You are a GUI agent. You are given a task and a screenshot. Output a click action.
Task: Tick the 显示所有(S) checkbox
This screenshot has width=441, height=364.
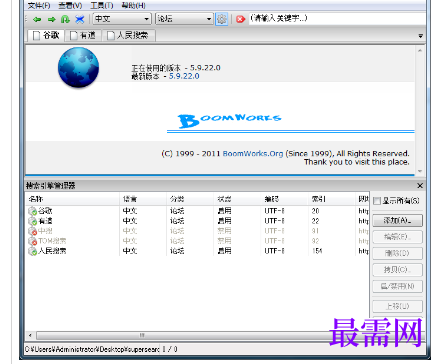tap(377, 201)
